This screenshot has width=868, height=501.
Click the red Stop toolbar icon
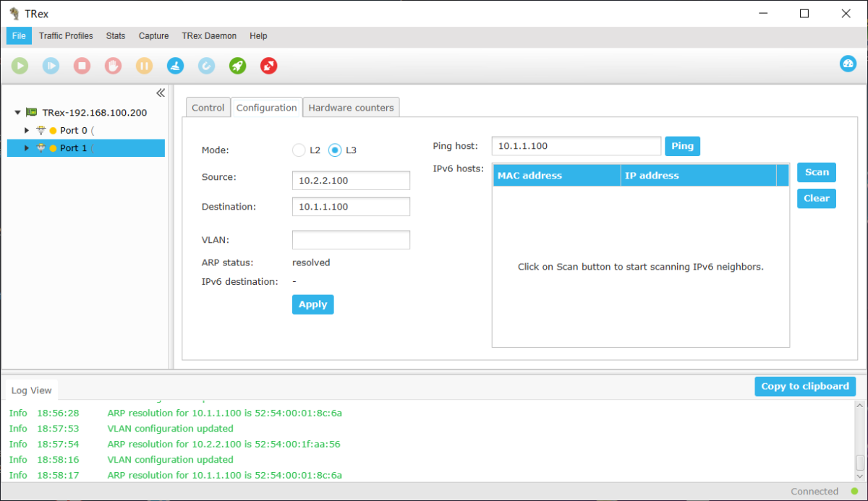[x=82, y=66]
